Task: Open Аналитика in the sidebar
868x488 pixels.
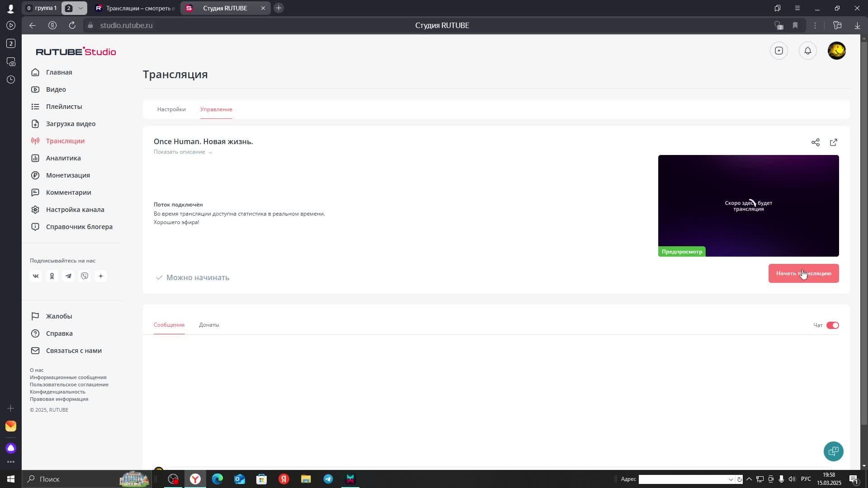Action: (x=63, y=158)
